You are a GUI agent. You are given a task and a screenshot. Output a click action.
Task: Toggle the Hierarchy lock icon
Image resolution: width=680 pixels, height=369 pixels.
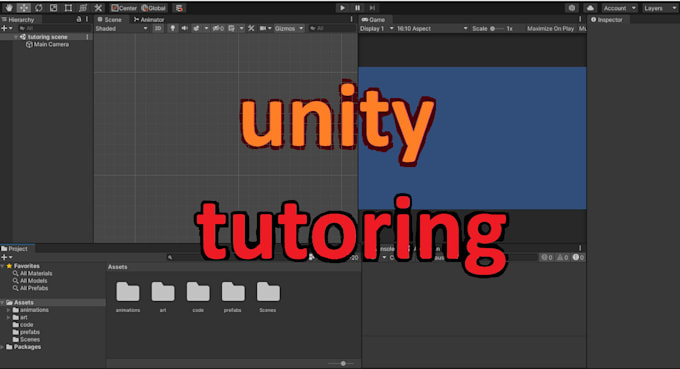78,20
